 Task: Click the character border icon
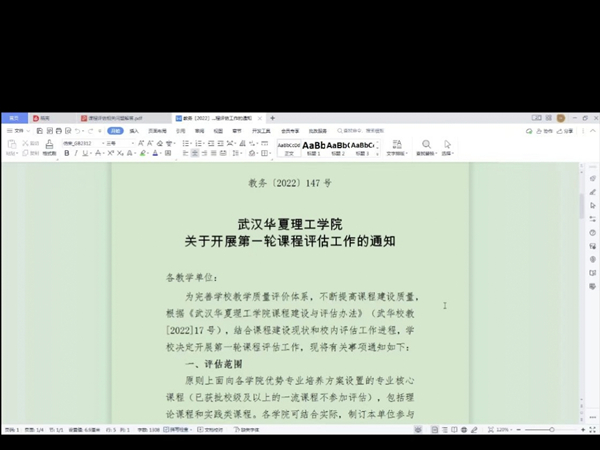(168, 153)
